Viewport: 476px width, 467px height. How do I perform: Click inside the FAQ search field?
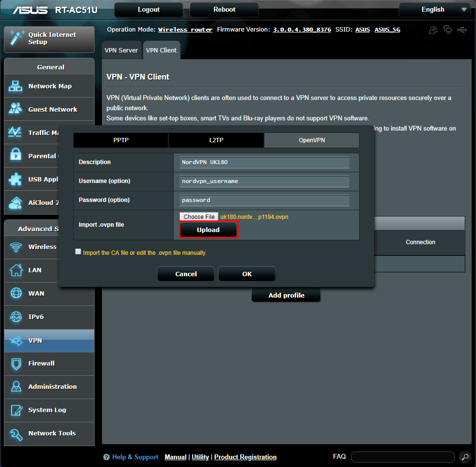(403, 457)
